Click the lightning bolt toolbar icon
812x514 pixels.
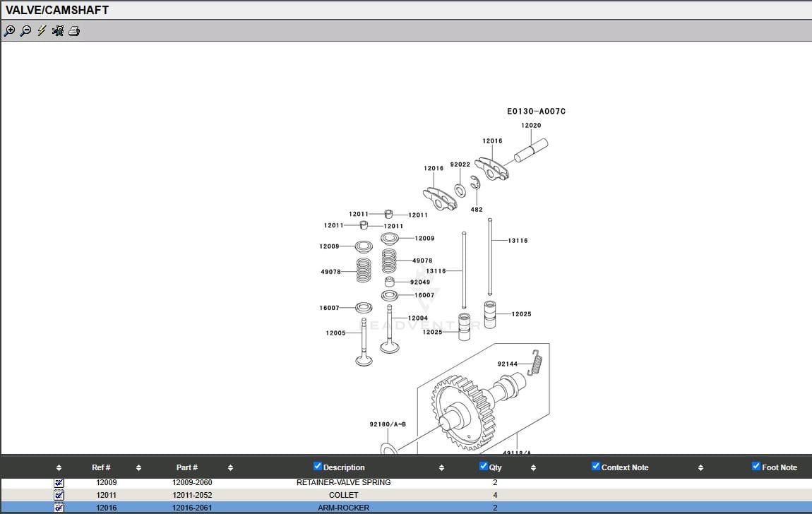[x=42, y=31]
